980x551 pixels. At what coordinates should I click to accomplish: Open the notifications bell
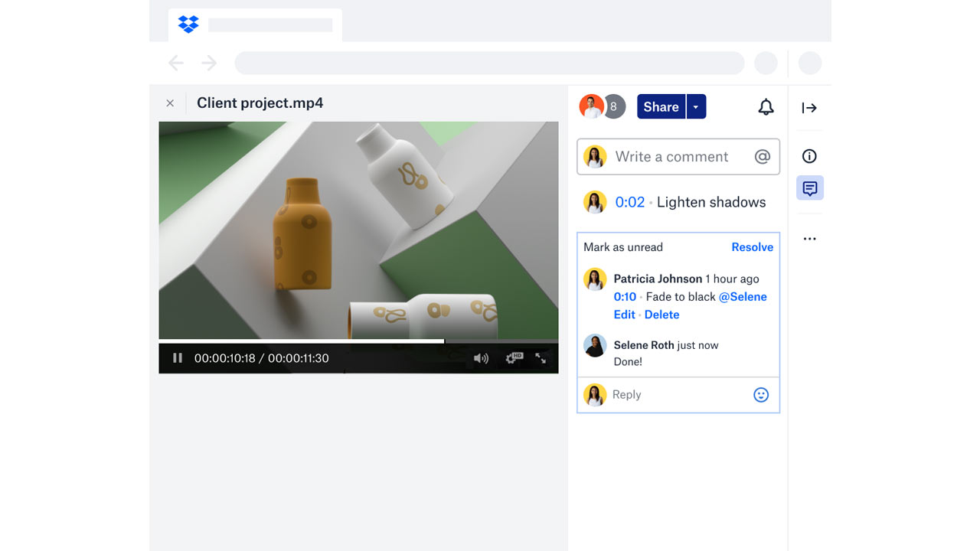coord(766,107)
